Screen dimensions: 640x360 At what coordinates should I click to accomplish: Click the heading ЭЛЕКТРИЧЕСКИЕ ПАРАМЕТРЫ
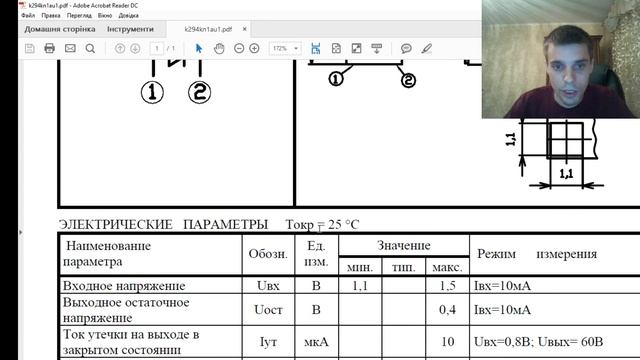(163, 224)
